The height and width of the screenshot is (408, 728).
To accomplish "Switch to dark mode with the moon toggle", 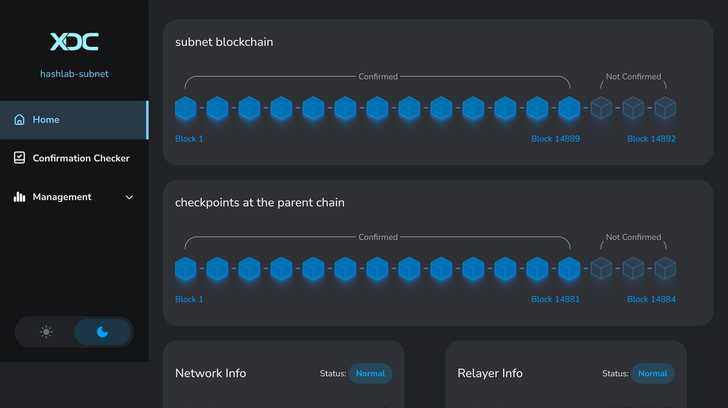I will coord(102,332).
